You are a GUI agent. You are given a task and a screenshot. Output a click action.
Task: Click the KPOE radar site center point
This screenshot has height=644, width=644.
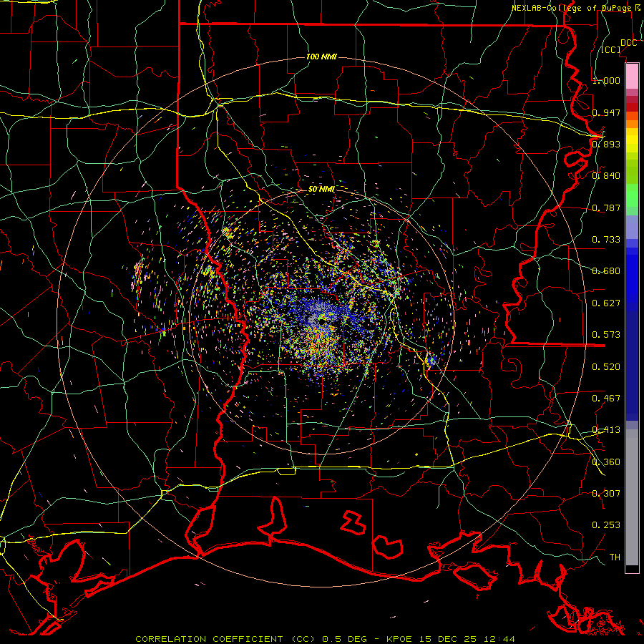pos(321,321)
